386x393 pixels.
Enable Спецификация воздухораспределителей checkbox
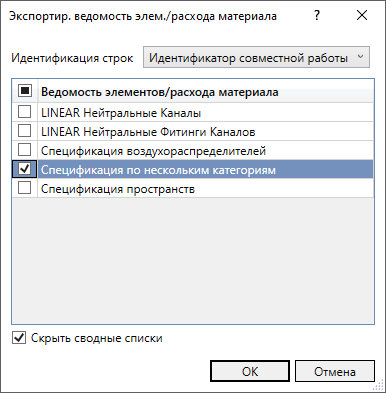pyautogui.click(x=24, y=150)
